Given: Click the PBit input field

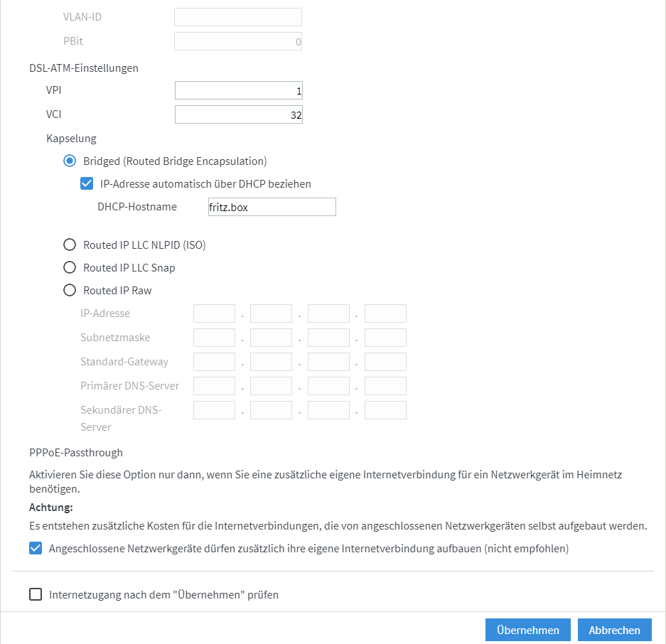Looking at the screenshot, I should click(238, 41).
